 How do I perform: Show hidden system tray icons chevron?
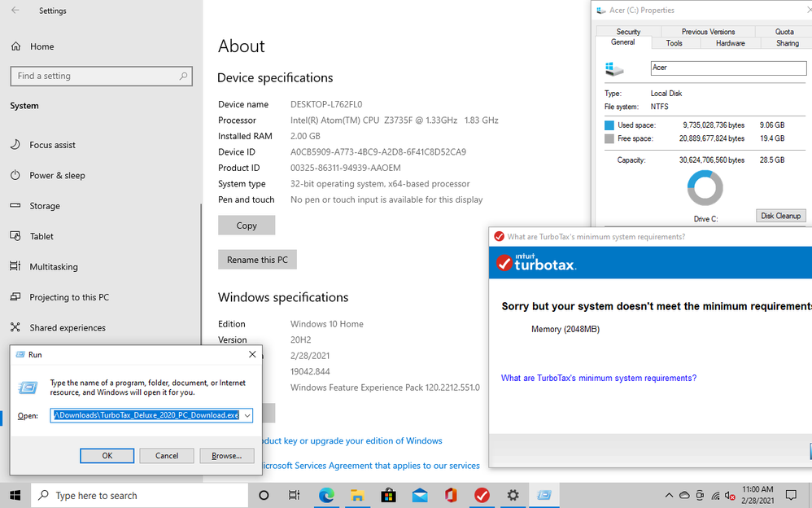pos(669,495)
